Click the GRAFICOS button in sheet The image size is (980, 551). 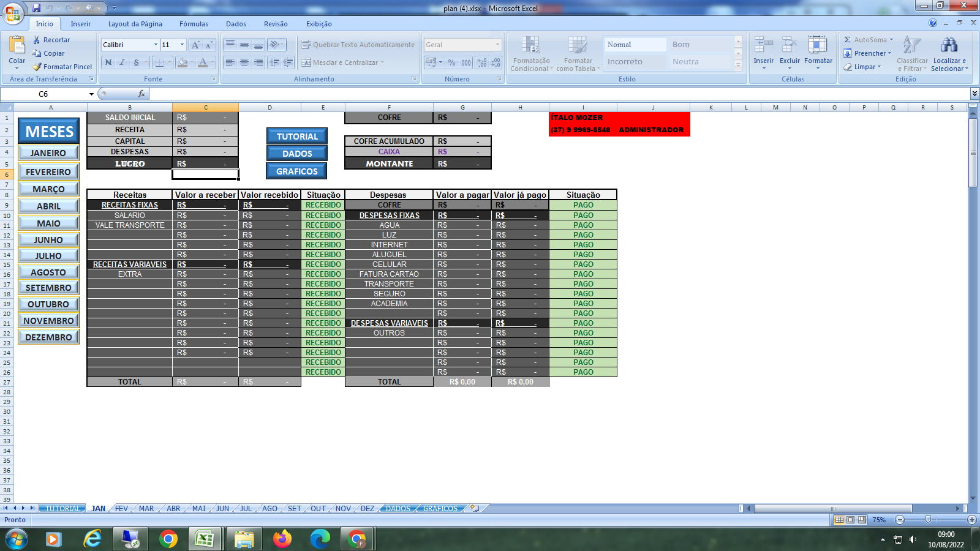(x=297, y=171)
